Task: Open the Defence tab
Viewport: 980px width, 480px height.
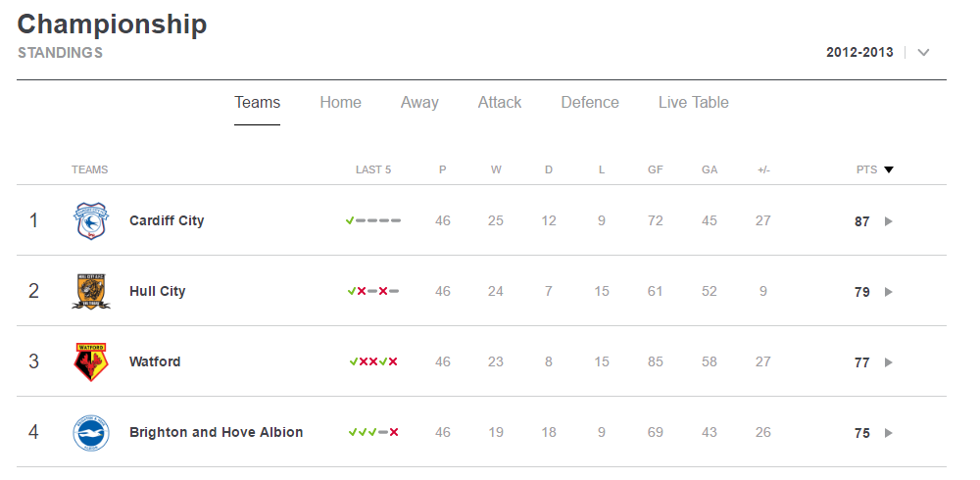Action: point(590,103)
